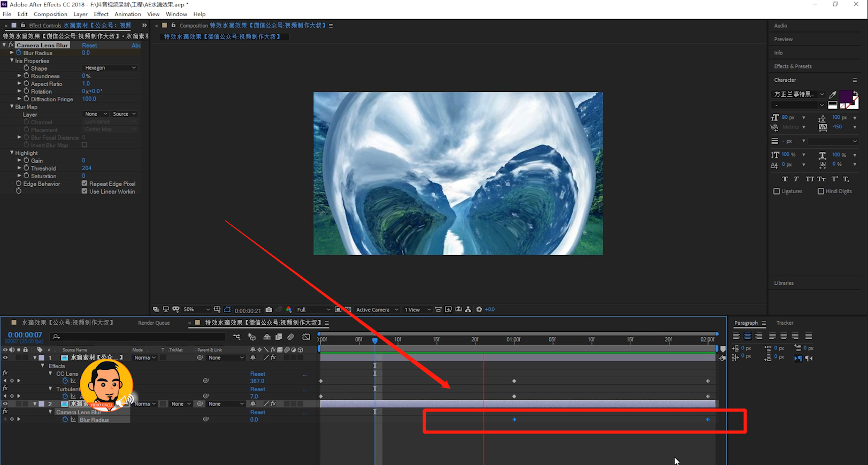Enable Ligatures checkbox
868x465 pixels.
click(777, 191)
